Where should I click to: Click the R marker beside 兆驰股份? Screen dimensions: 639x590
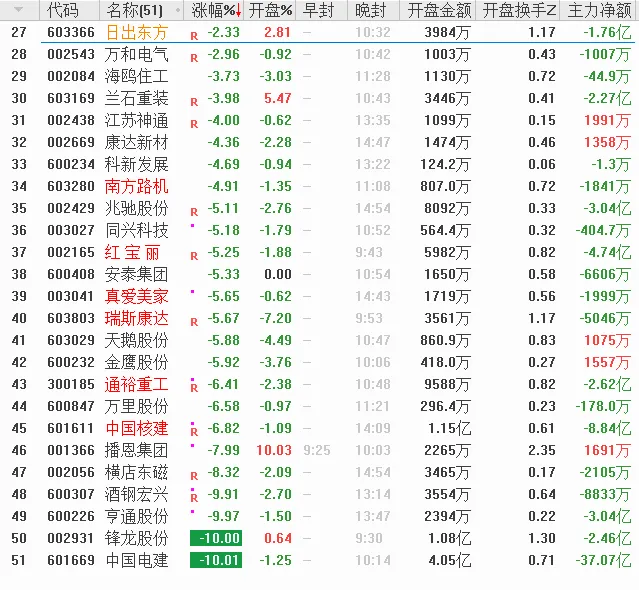click(x=194, y=212)
